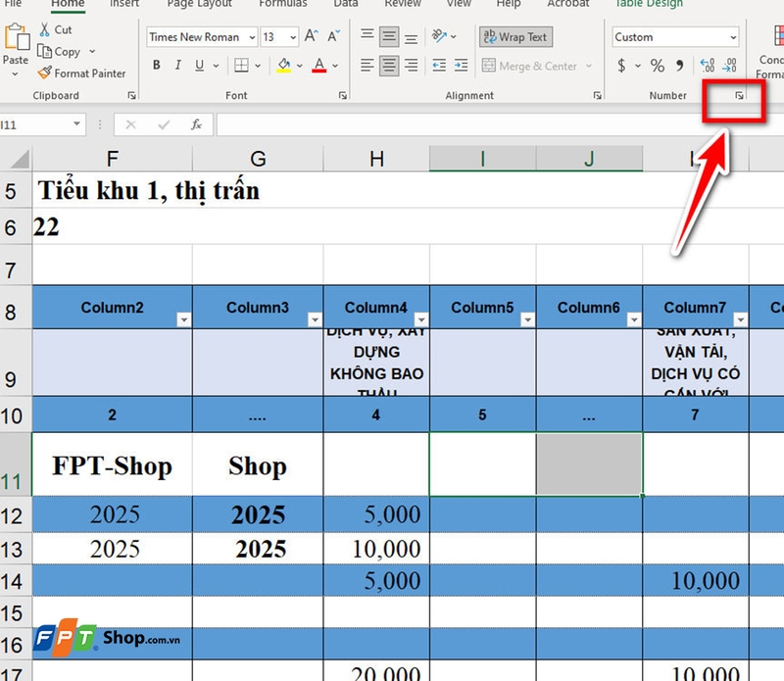Click the Accounting Number Format dollar icon

pos(620,65)
